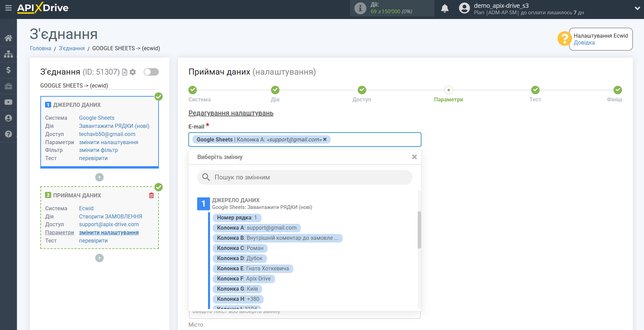Click techavb50@gmail.com access link
This screenshot has height=330, width=644.
[107, 134]
